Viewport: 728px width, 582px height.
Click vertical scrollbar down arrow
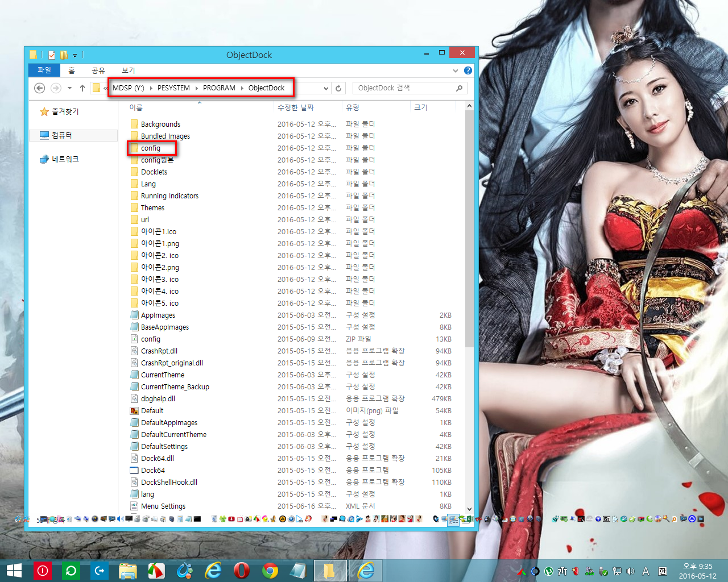pos(469,509)
